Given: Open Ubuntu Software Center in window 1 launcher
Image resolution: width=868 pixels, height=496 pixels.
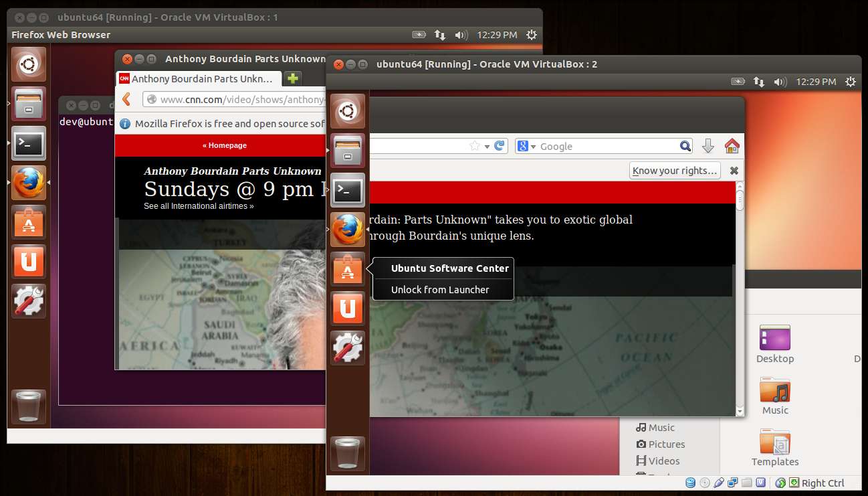Looking at the screenshot, I should pos(28,222).
